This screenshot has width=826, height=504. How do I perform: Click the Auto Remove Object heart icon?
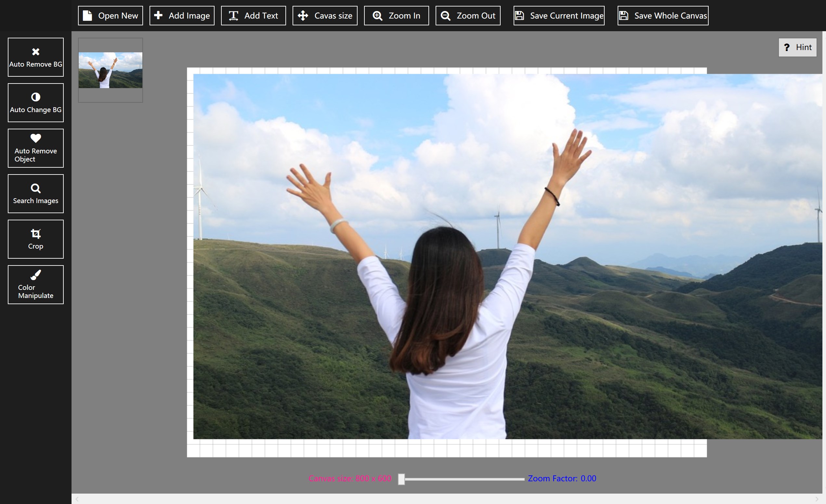pos(35,138)
